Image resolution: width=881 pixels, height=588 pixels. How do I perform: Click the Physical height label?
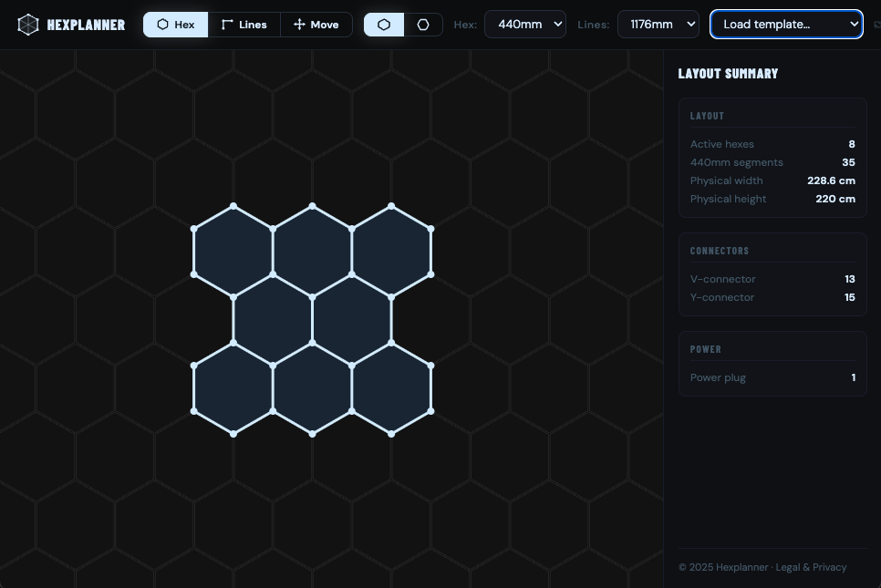[x=728, y=199]
